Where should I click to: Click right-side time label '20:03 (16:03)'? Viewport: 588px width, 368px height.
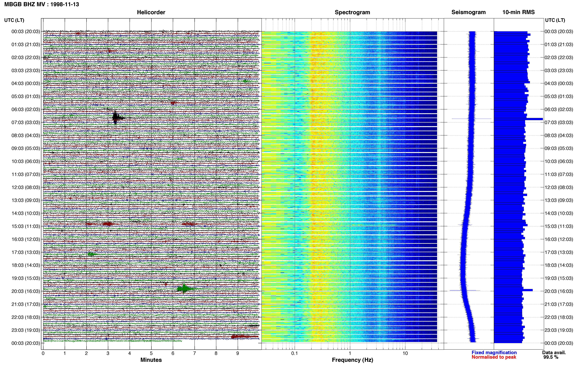(x=559, y=291)
